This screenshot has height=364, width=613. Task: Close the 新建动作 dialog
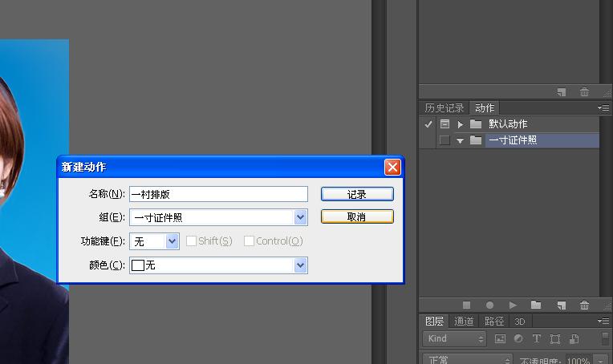pyautogui.click(x=392, y=167)
